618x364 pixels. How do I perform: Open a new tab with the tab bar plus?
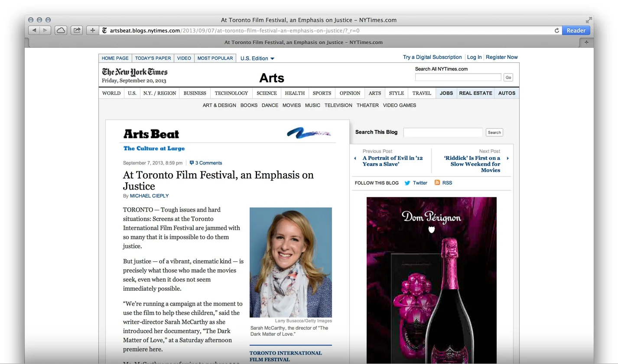[586, 42]
